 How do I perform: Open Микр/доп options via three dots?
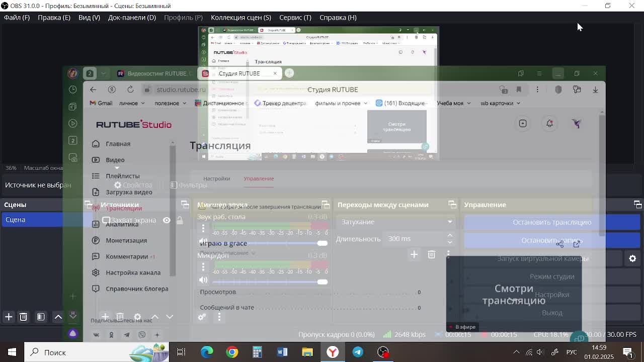[203, 267]
